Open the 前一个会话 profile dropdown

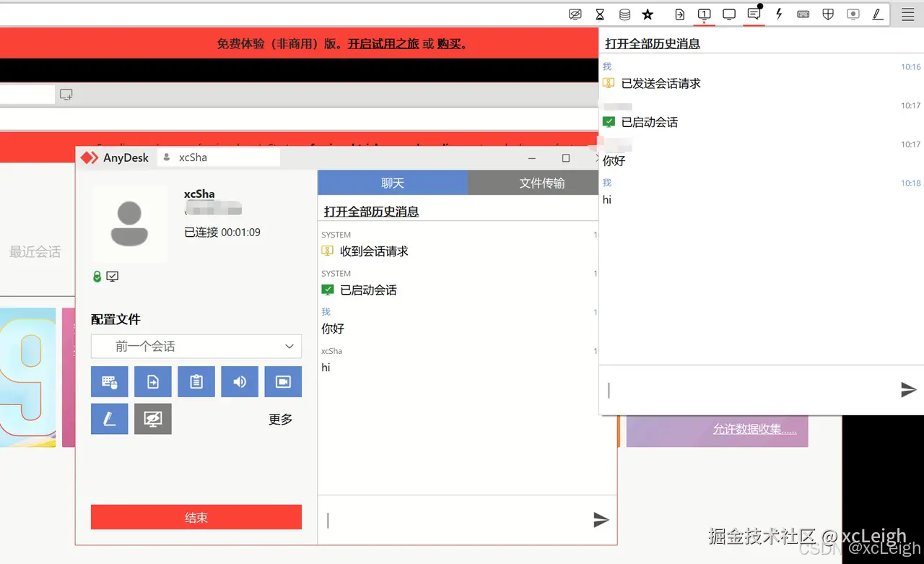pos(196,347)
